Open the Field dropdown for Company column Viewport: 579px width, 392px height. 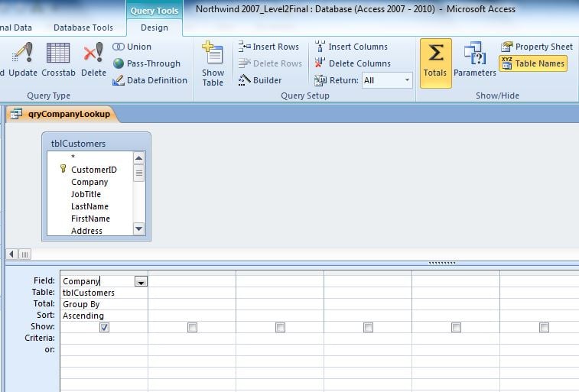pyautogui.click(x=141, y=282)
